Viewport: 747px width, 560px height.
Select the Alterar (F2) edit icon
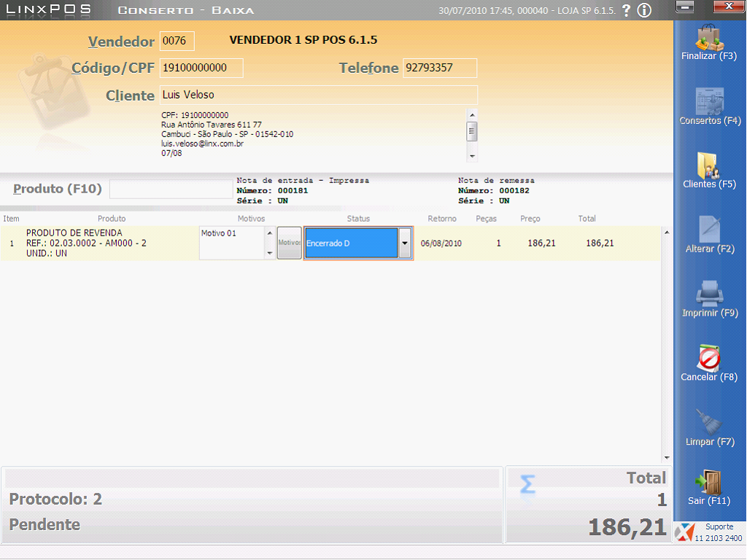point(709,230)
